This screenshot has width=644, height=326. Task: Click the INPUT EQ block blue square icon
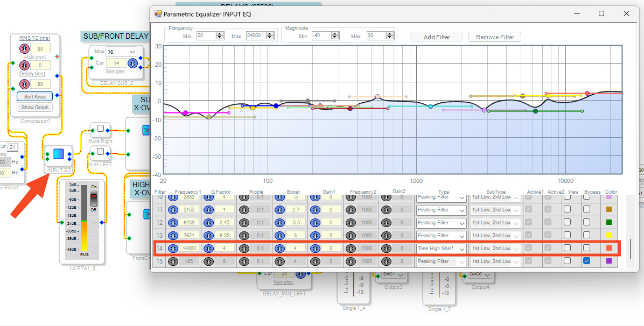[59, 154]
